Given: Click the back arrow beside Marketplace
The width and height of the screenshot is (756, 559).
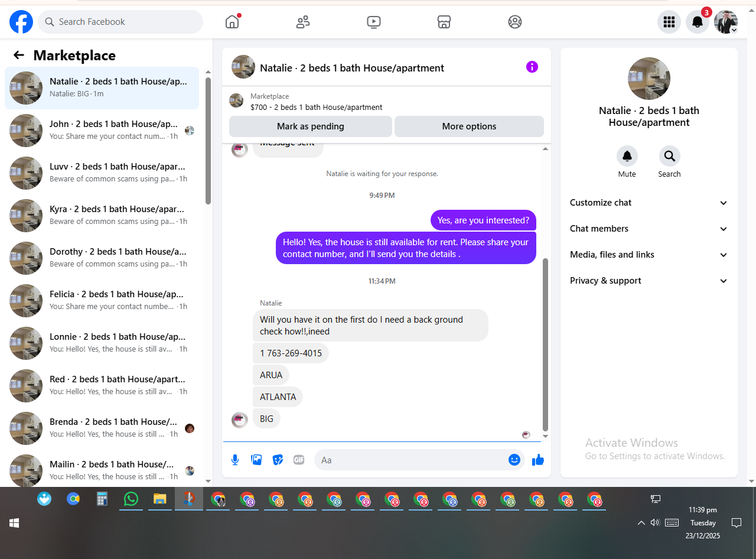Looking at the screenshot, I should (x=19, y=55).
